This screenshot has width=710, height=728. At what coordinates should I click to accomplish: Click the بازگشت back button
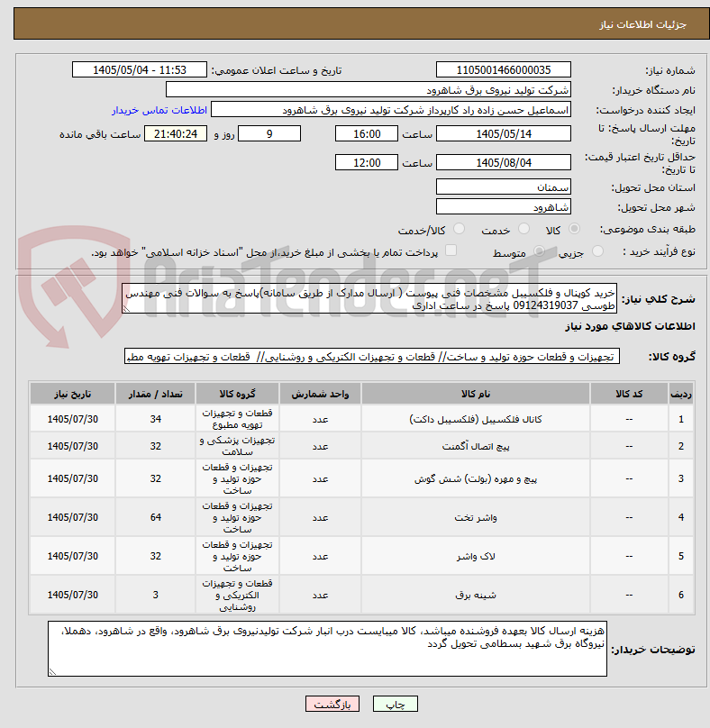(332, 704)
